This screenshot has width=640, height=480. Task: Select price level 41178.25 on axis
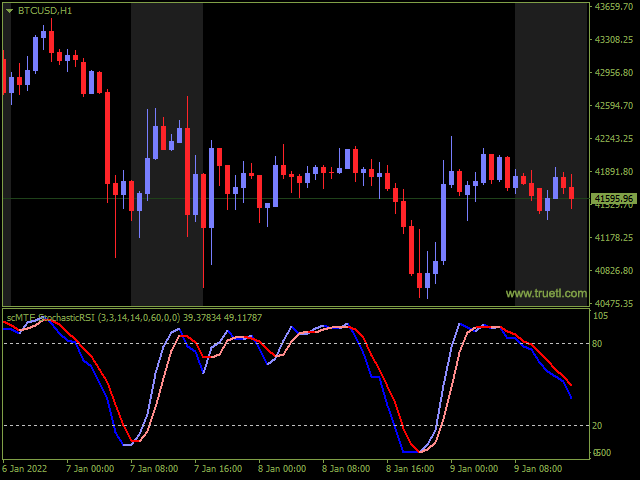614,238
